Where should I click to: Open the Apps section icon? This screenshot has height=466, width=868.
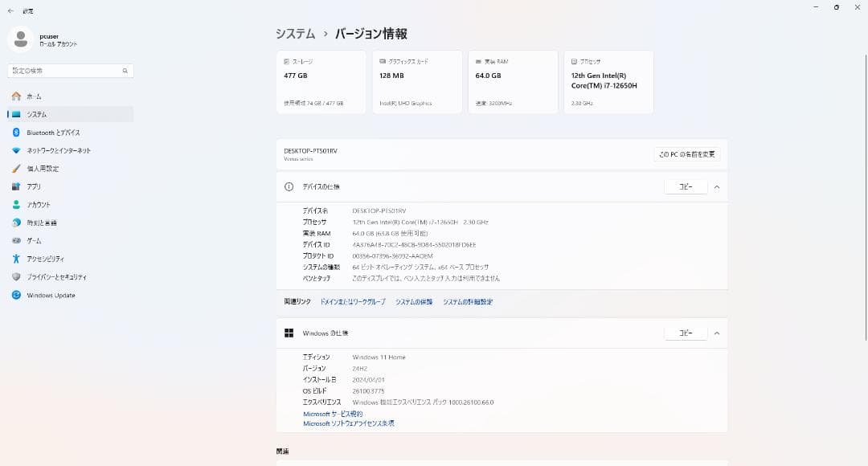[x=16, y=186]
